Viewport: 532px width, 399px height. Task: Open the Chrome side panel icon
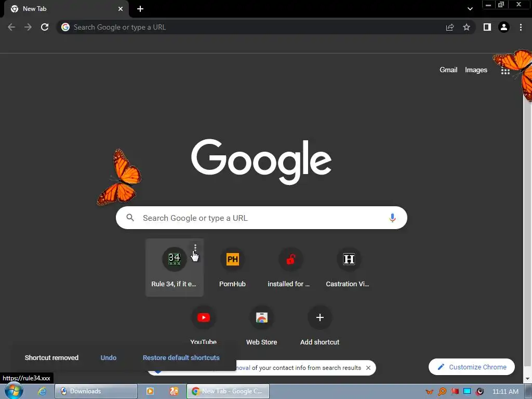point(487,27)
